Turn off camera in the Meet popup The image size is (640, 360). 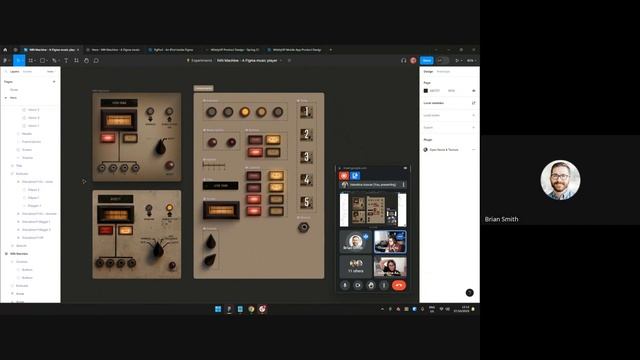(x=358, y=285)
